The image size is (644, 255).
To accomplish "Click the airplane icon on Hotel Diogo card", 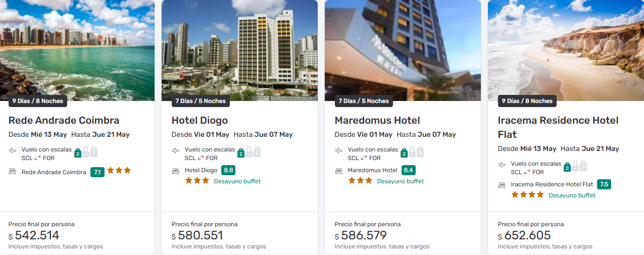I will [176, 150].
